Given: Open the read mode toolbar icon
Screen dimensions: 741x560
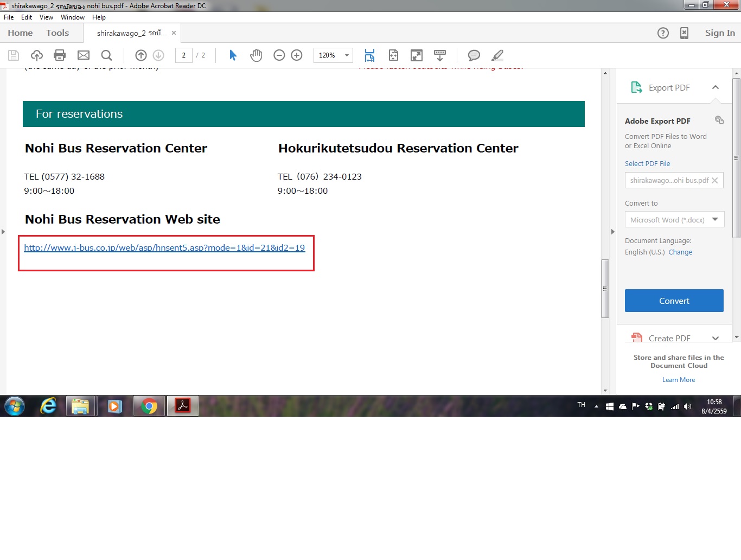Looking at the screenshot, I should click(440, 55).
